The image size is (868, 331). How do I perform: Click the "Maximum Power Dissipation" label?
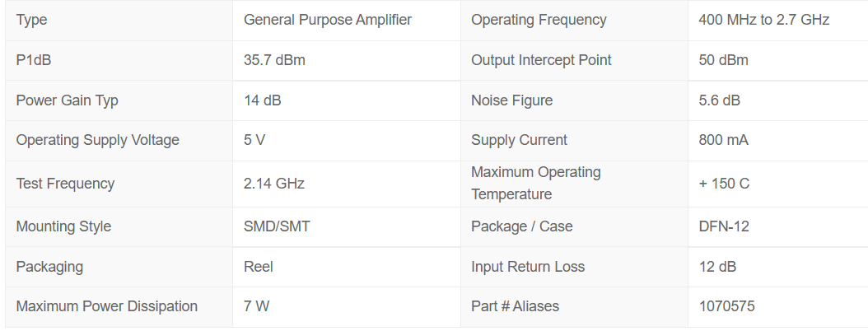click(x=106, y=306)
